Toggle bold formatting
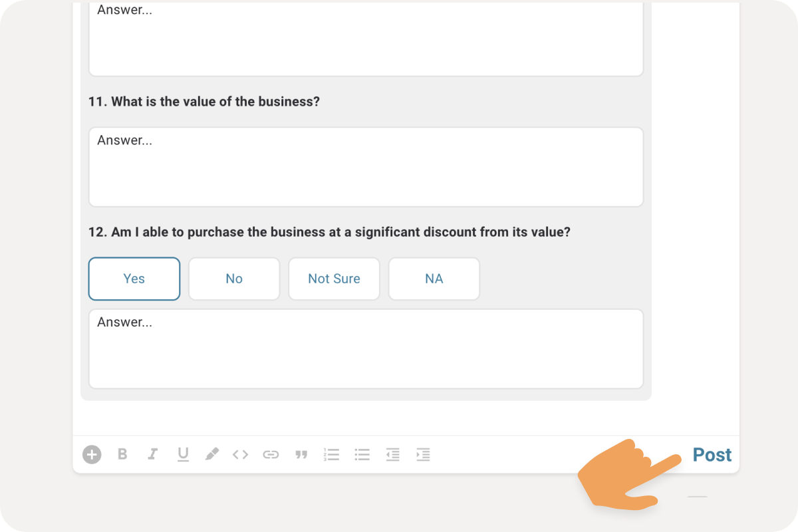This screenshot has width=798, height=532. tap(122, 454)
